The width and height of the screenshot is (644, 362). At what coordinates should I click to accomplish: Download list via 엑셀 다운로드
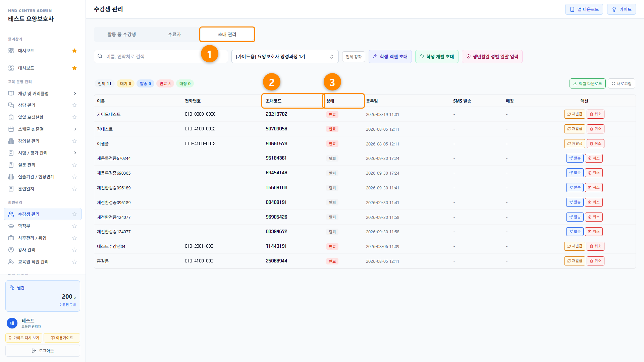pyautogui.click(x=587, y=83)
